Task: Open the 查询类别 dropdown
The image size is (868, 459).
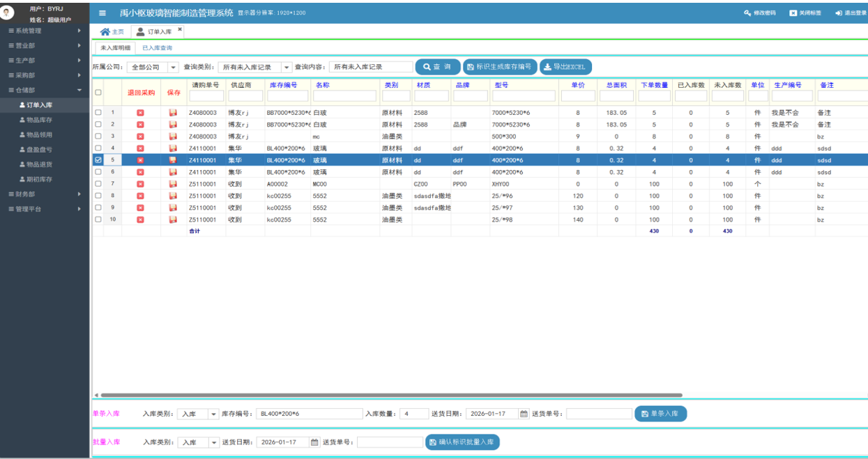Action: [x=287, y=68]
